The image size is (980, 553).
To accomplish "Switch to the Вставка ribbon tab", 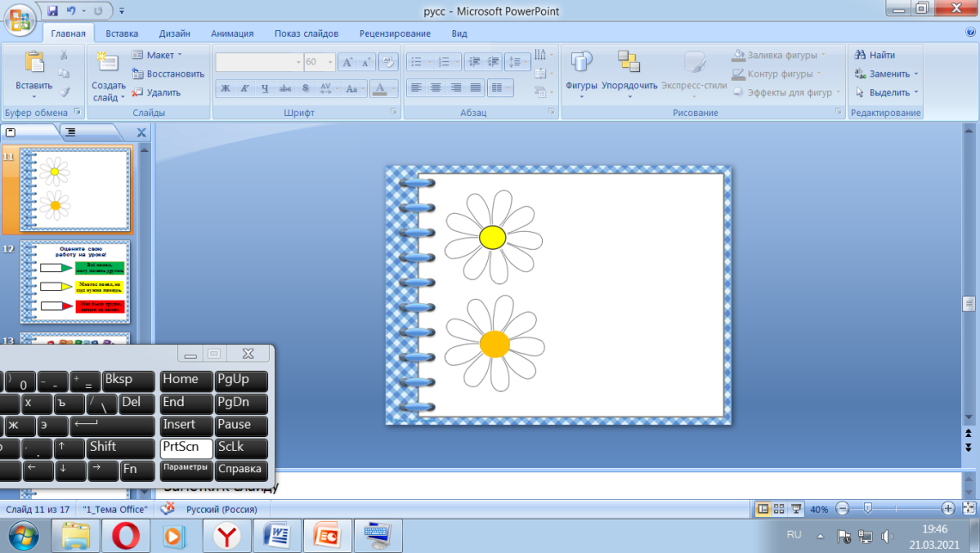I will coord(122,33).
